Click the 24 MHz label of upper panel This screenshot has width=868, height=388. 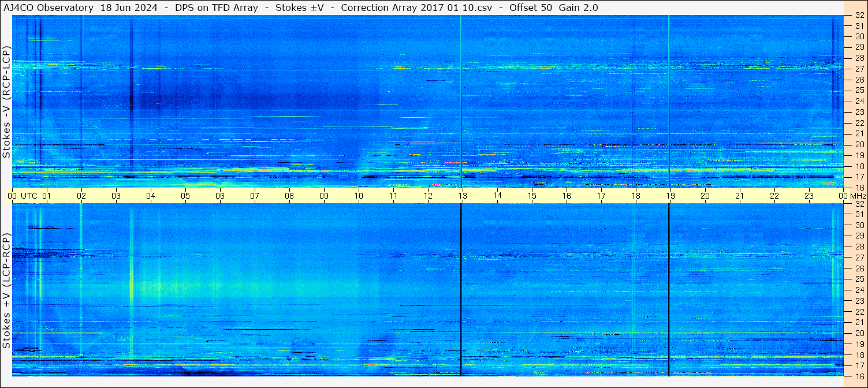tap(859, 101)
